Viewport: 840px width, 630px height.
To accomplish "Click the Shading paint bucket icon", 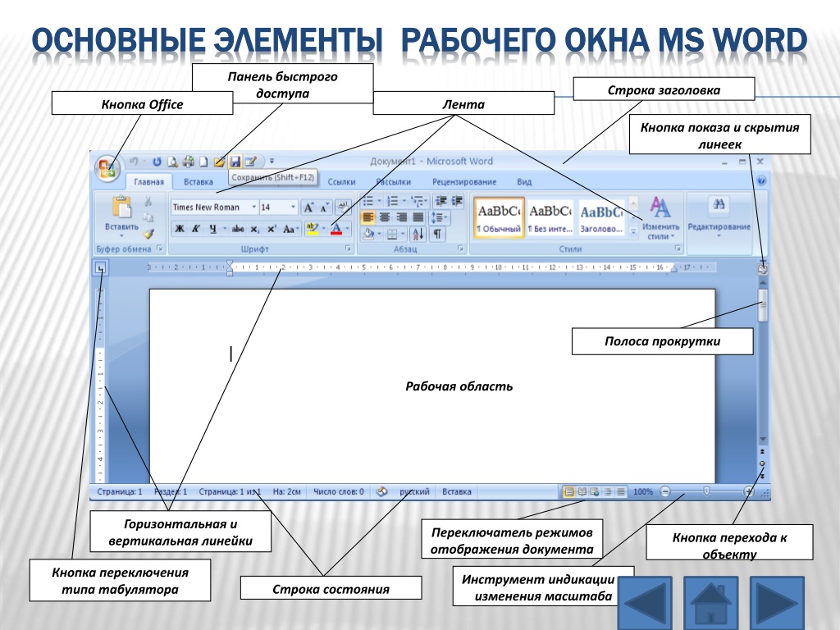I will point(368,234).
